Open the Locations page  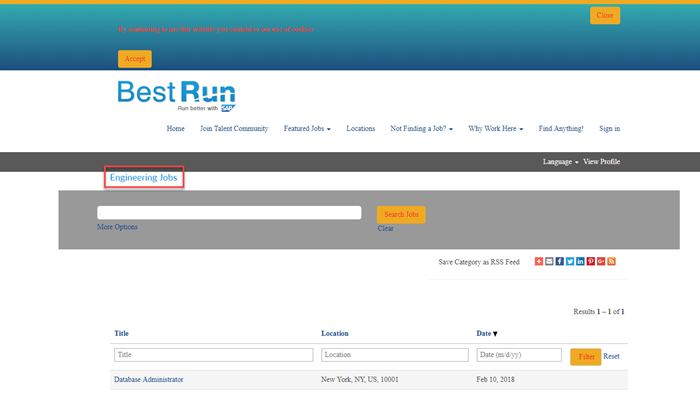tap(361, 129)
